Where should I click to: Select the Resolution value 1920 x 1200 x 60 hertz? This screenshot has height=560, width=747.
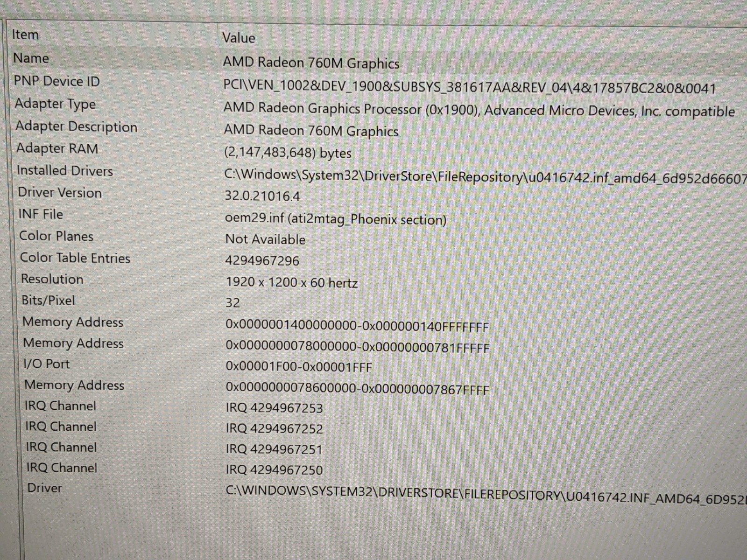click(x=292, y=282)
